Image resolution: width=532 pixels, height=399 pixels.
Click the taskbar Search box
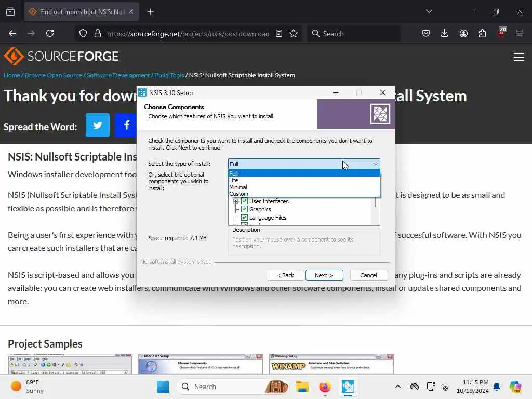click(x=233, y=387)
